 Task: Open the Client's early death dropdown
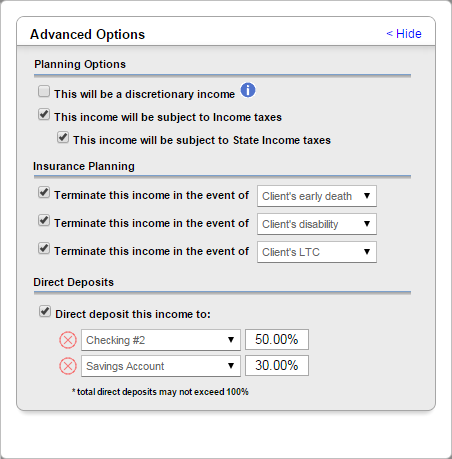[x=317, y=196]
